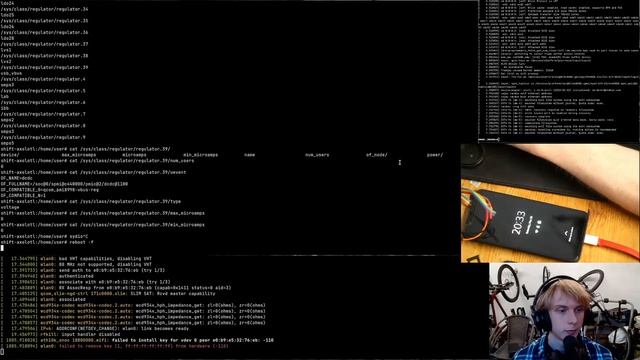Click 'rfkill: input handler disabled' log line
Viewport: 640px width, 360px height.
pyautogui.click(x=60, y=334)
